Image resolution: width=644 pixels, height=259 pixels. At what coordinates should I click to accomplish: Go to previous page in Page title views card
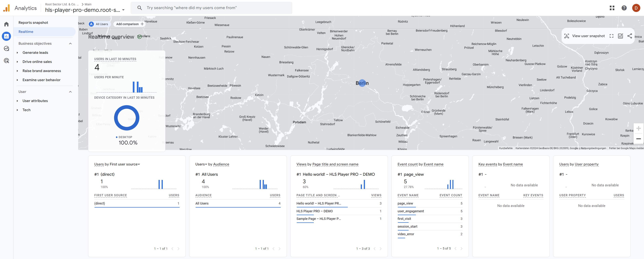click(x=375, y=249)
